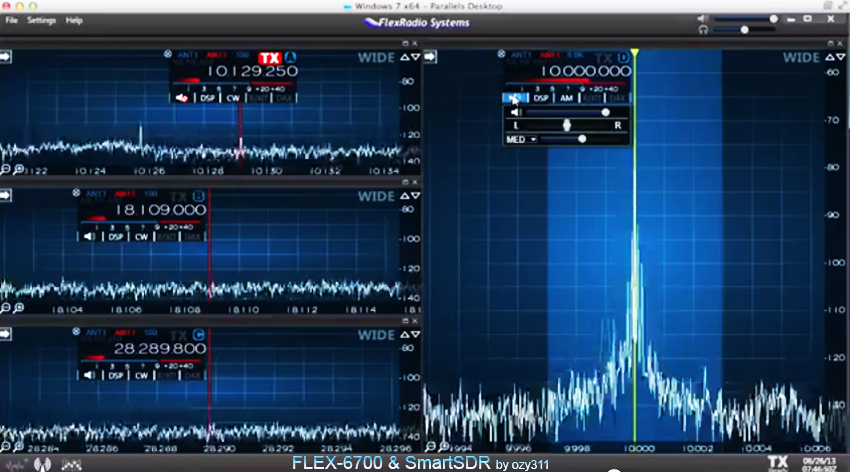850x472 pixels.
Task: Click the TX indicator in the status bar
Action: [x=778, y=462]
